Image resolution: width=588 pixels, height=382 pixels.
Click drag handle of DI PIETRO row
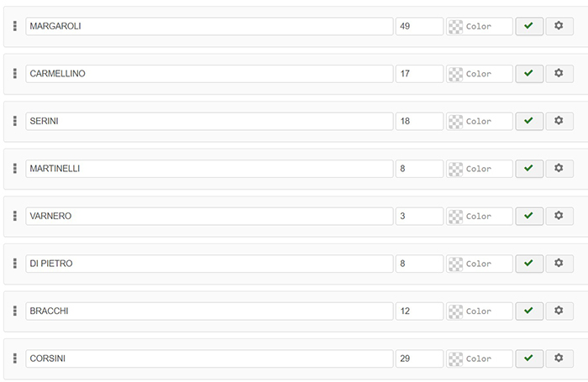tap(15, 264)
